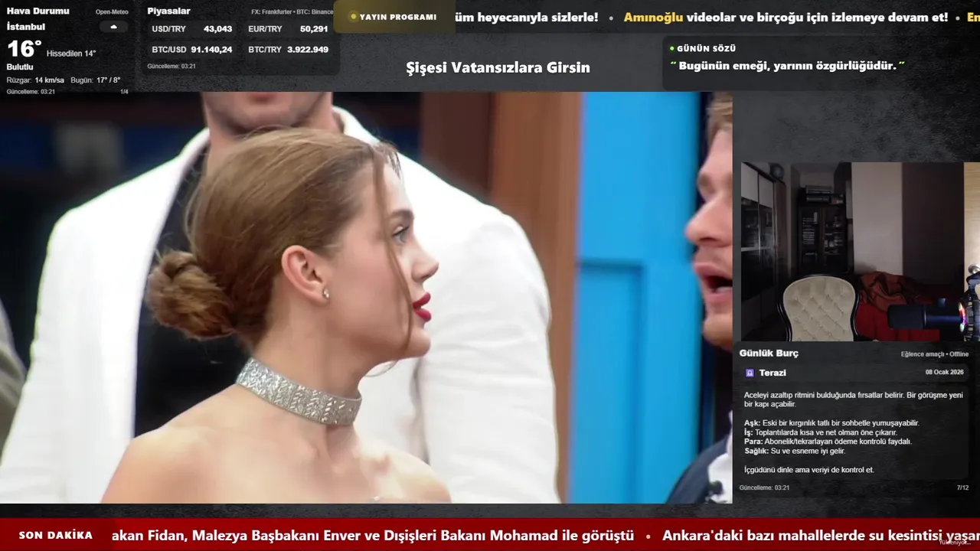Click the Hissedilen 14° feels-like text
The height and width of the screenshot is (551, 980).
[x=71, y=54]
